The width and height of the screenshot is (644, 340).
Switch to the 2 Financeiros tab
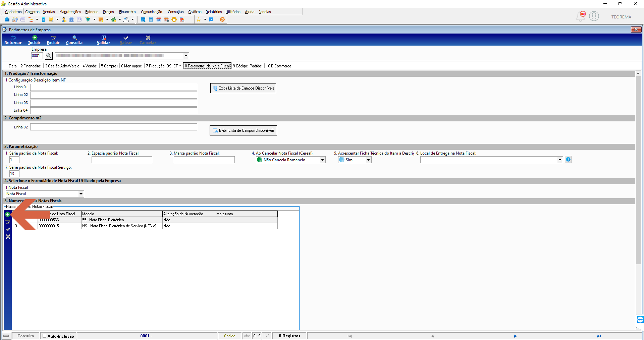31,66
